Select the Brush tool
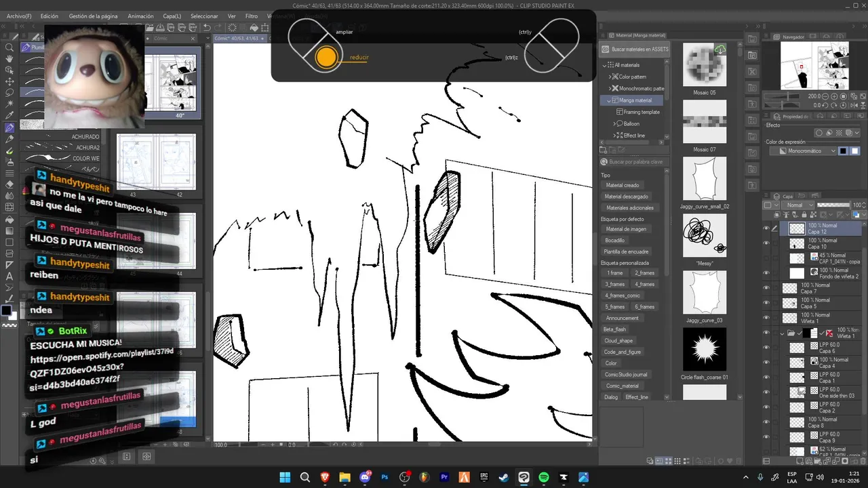868x488 pixels. coord(9,150)
